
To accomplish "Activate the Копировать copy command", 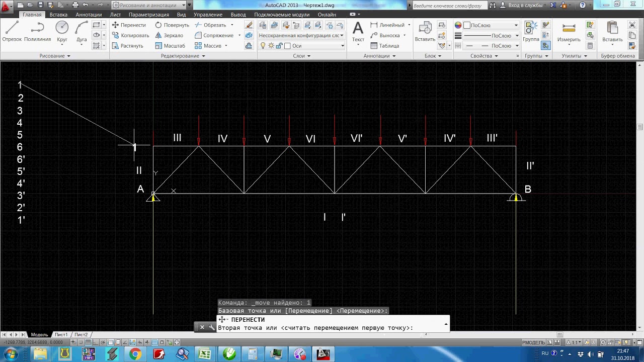I will (x=130, y=36).
